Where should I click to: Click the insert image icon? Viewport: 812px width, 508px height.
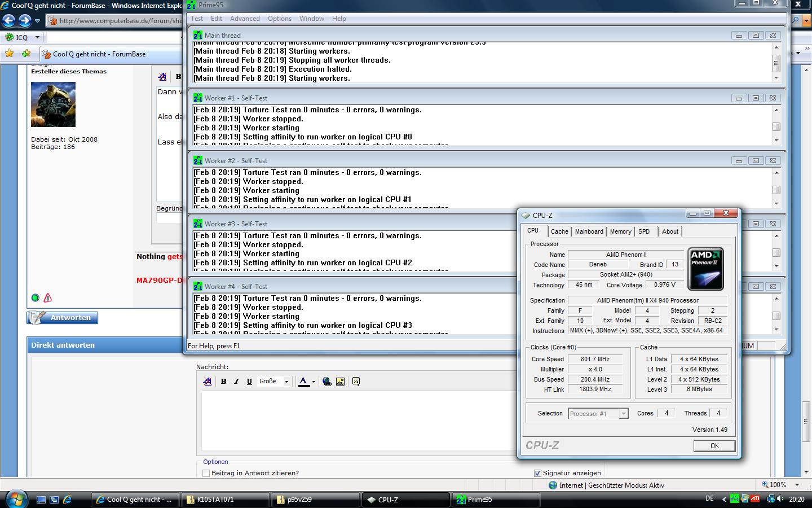pyautogui.click(x=340, y=382)
